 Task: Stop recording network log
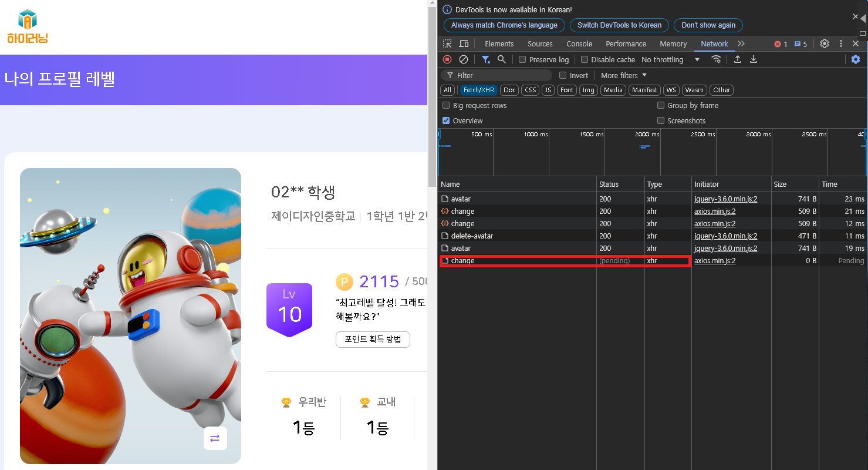[x=447, y=59]
